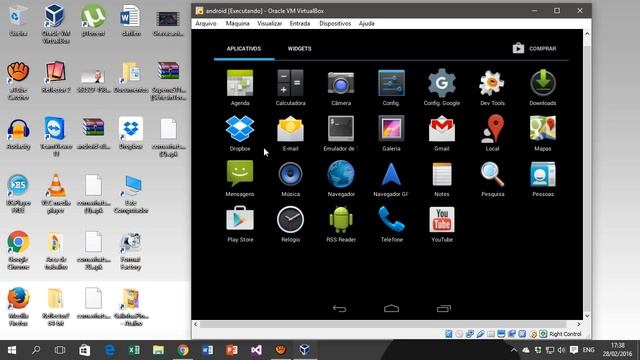Screen dimensions: 640x360
Task: Open Excel from the taskbar
Action: pos(134,350)
